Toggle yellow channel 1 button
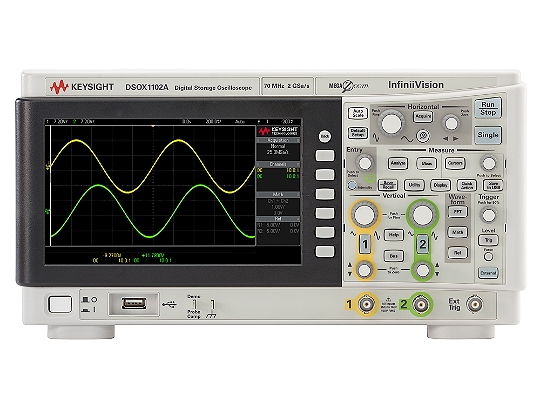Image resolution: width=540 pixels, height=405 pixels. pyautogui.click(x=365, y=244)
